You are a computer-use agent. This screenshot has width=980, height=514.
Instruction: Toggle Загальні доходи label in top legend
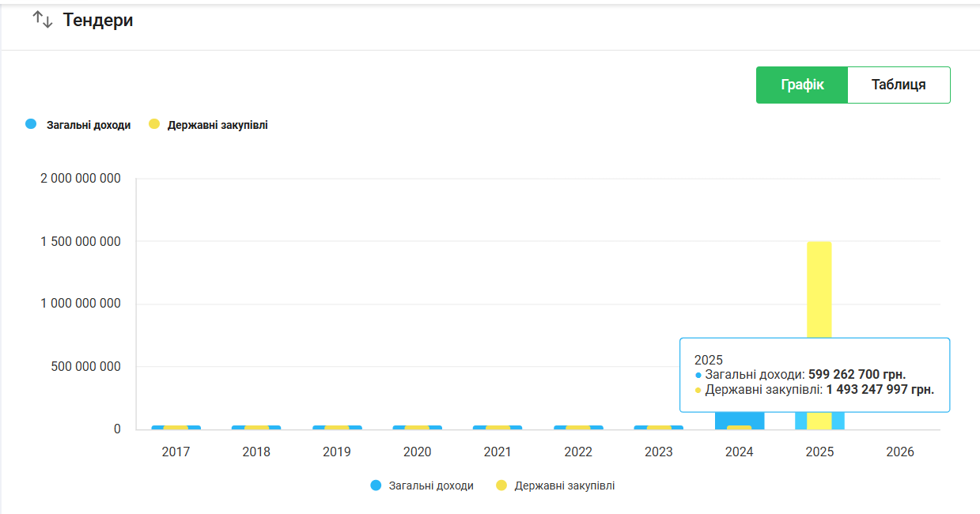[x=89, y=125]
